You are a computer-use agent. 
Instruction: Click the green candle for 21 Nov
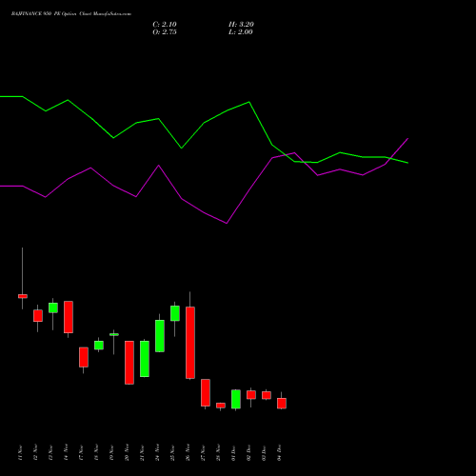click(x=145, y=359)
